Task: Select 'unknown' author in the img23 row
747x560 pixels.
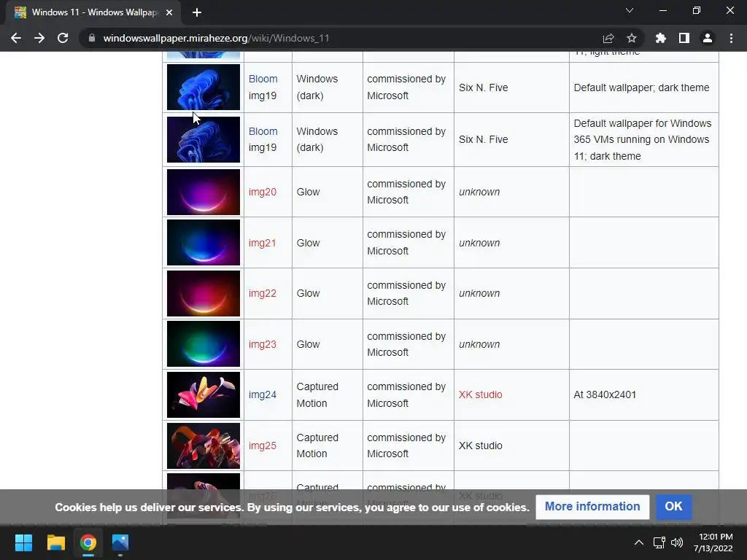Action: (x=479, y=344)
